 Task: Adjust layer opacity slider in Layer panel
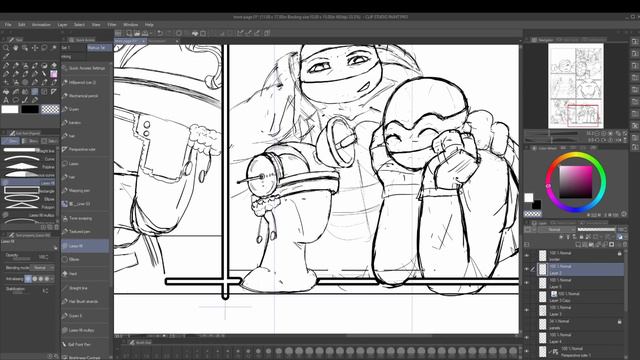[597, 229]
